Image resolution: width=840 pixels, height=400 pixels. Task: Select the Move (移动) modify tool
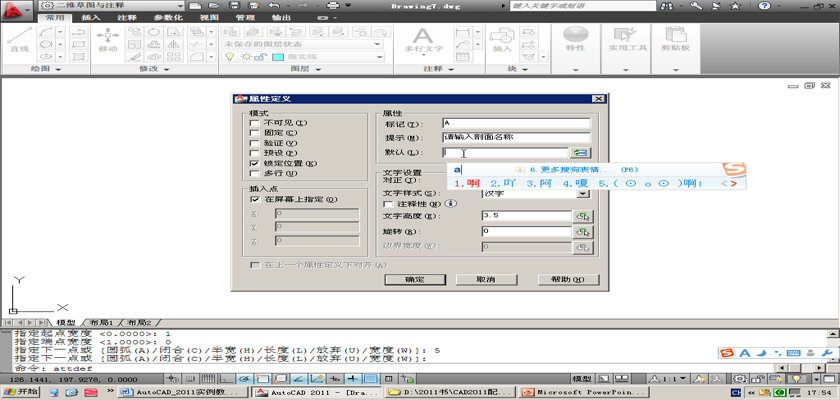tap(108, 40)
